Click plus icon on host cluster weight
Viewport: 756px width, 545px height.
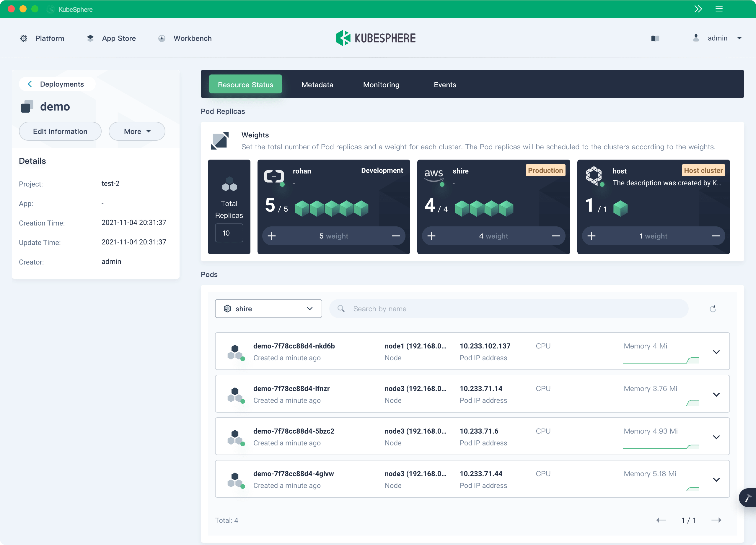click(x=591, y=236)
